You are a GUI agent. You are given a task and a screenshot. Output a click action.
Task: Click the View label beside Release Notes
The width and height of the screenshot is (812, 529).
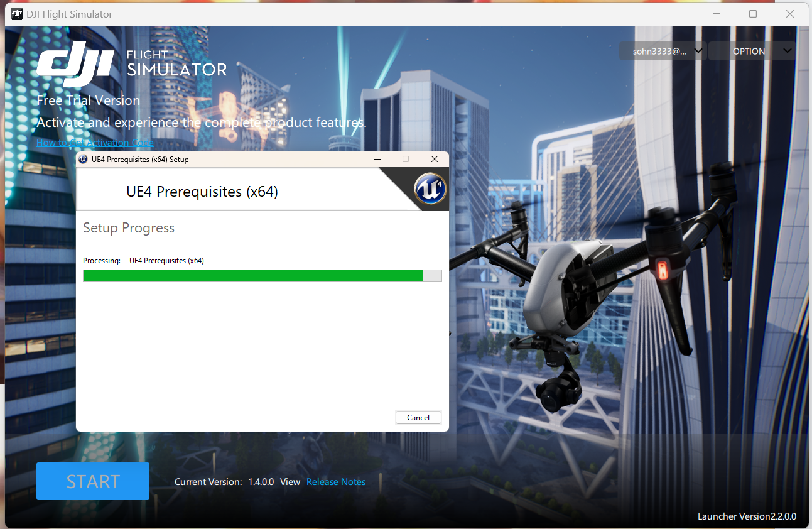pos(290,482)
